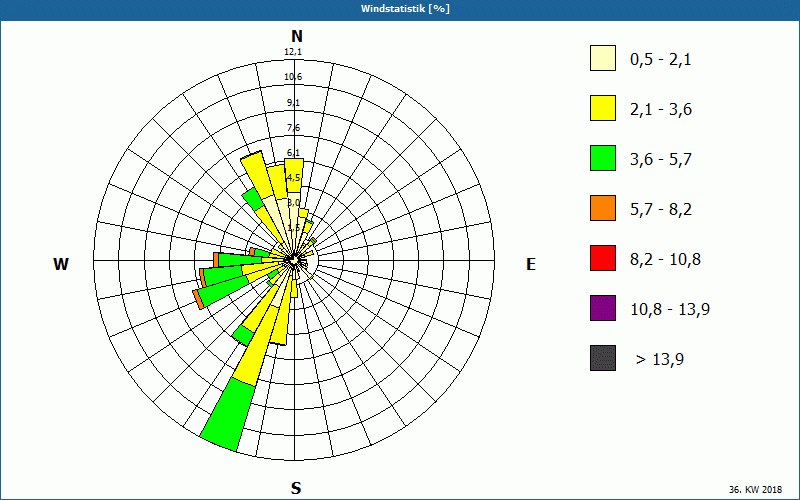Click the 12,1 radial axis label
Screen dimensions: 800x500
click(x=293, y=52)
